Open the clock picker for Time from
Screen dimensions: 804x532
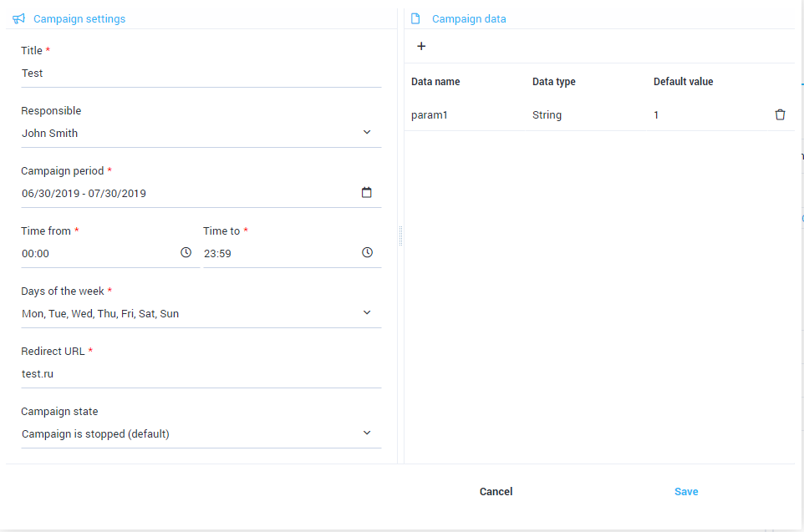[186, 253]
